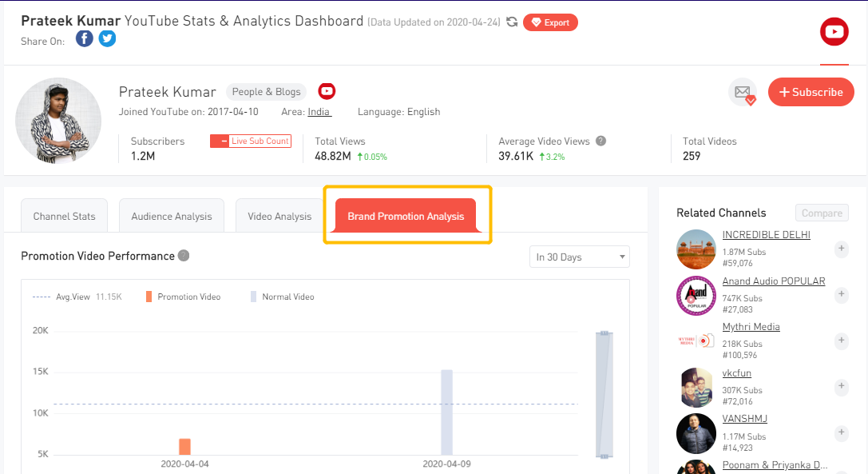Click the 39.61K average video views value

click(x=516, y=157)
